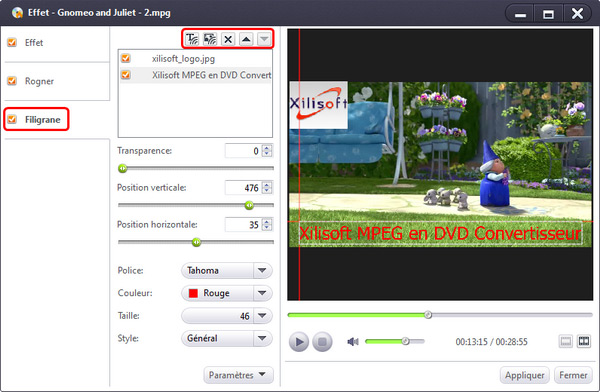
Task: Click the app icon in title bar
Action: 17,13
